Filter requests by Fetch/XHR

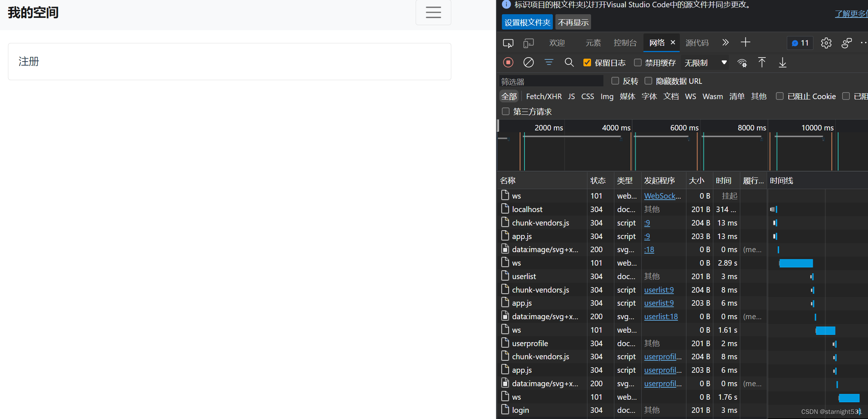[544, 97]
